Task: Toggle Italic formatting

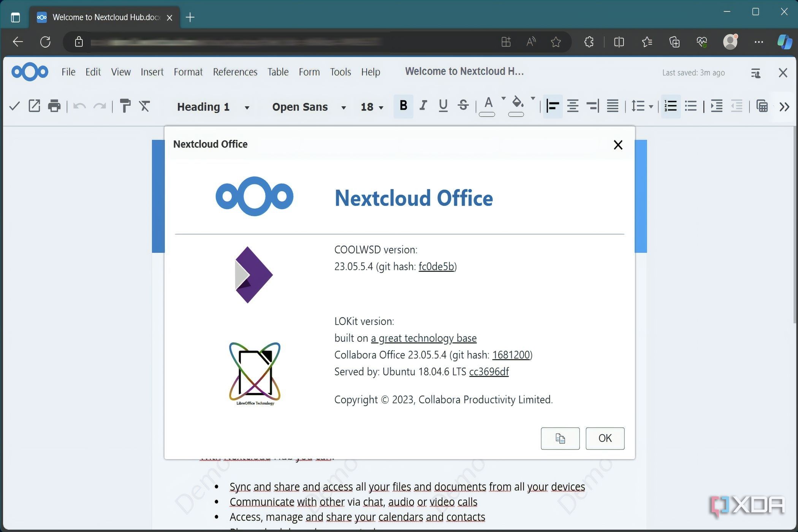Action: coord(423,106)
